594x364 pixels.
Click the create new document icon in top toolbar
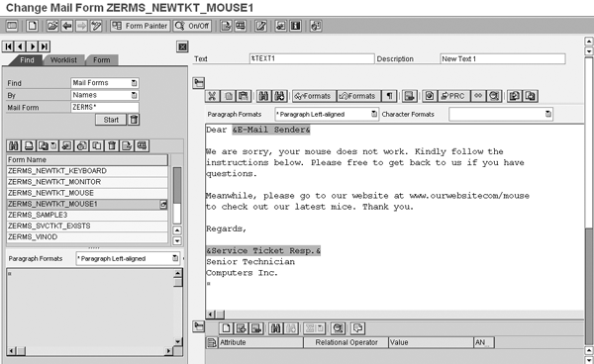[x=33, y=26]
